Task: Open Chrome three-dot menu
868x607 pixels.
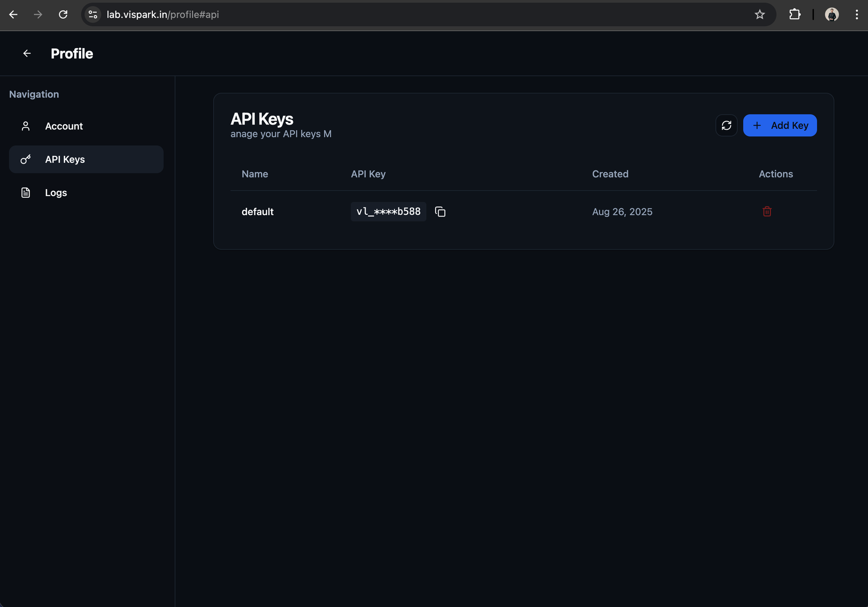Action: click(856, 14)
